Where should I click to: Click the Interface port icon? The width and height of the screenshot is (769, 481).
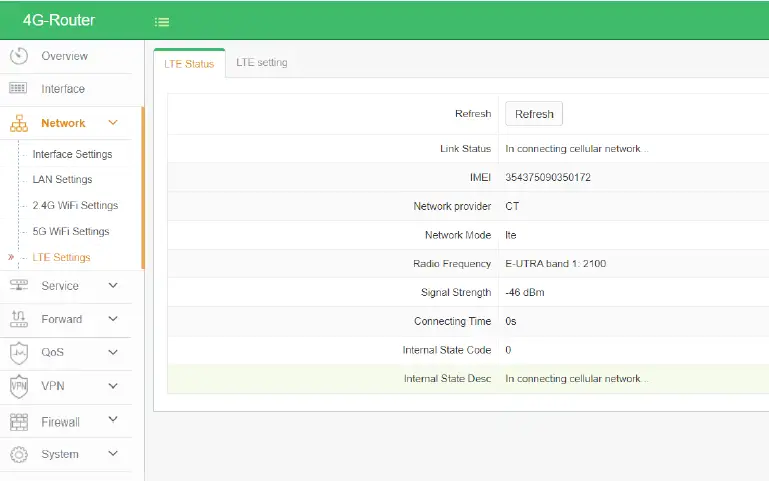tap(18, 88)
